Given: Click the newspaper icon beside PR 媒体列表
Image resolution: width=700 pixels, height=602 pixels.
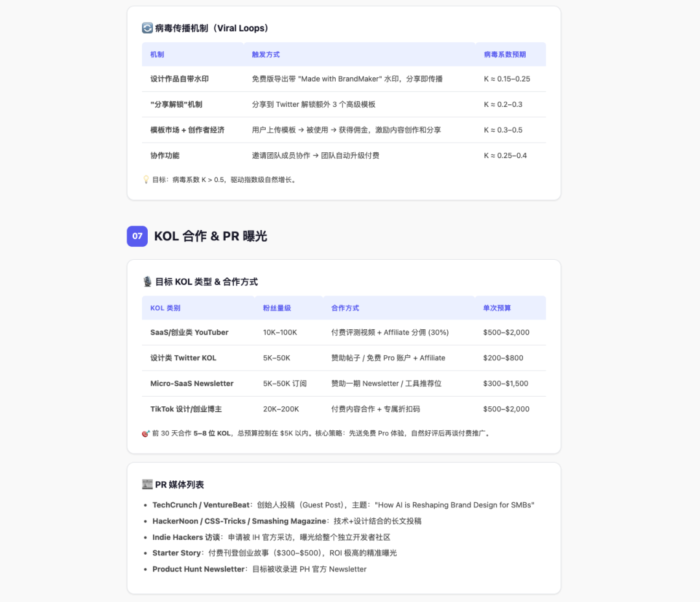Looking at the screenshot, I should click(147, 484).
